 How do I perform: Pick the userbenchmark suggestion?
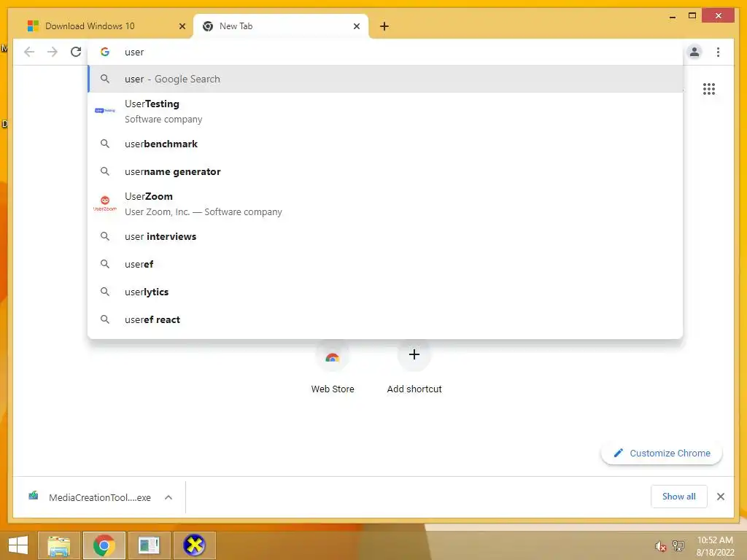385,144
